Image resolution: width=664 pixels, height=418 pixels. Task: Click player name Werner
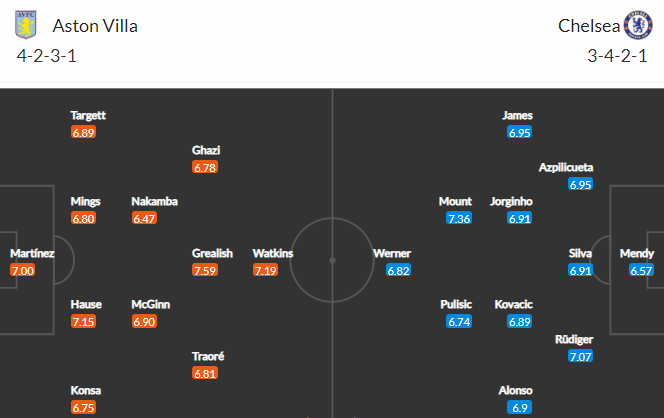pyautogui.click(x=392, y=253)
